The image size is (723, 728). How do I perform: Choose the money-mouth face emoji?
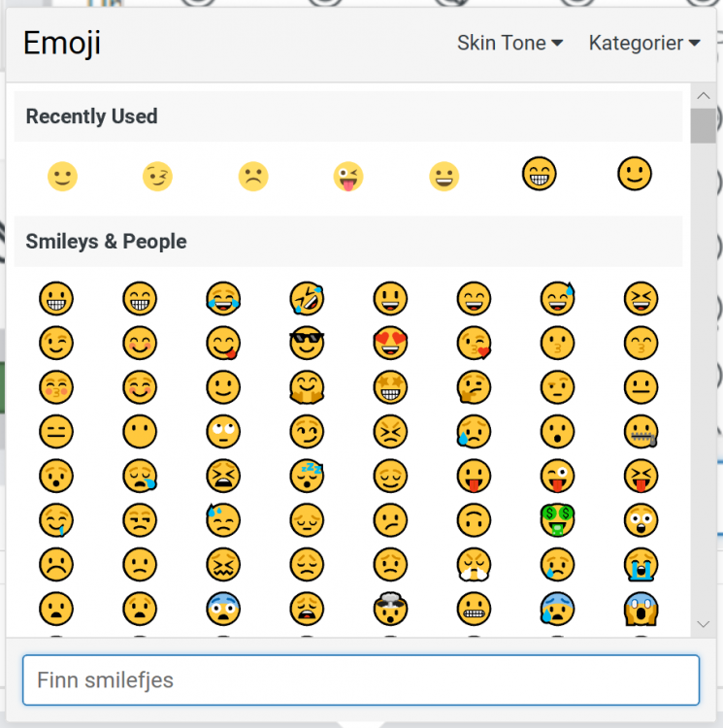click(x=557, y=520)
